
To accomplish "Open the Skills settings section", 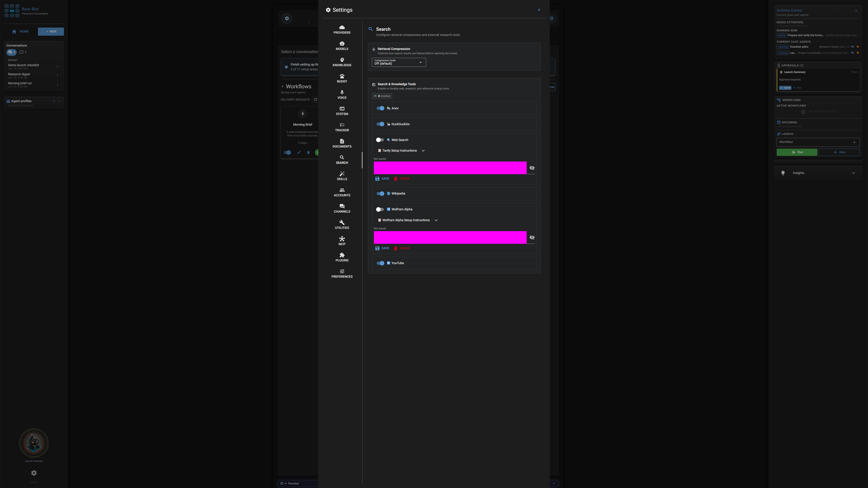I will pyautogui.click(x=342, y=176).
